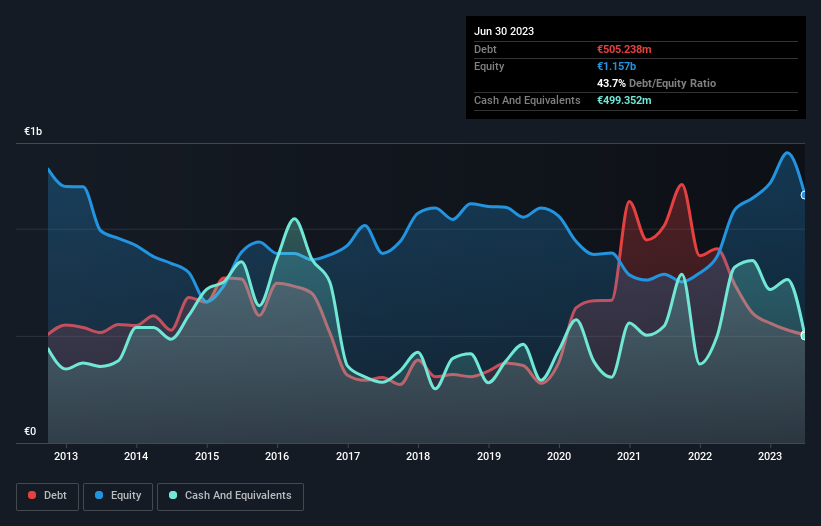
Task: Click the 2023 x-axis label
Action: click(770, 456)
